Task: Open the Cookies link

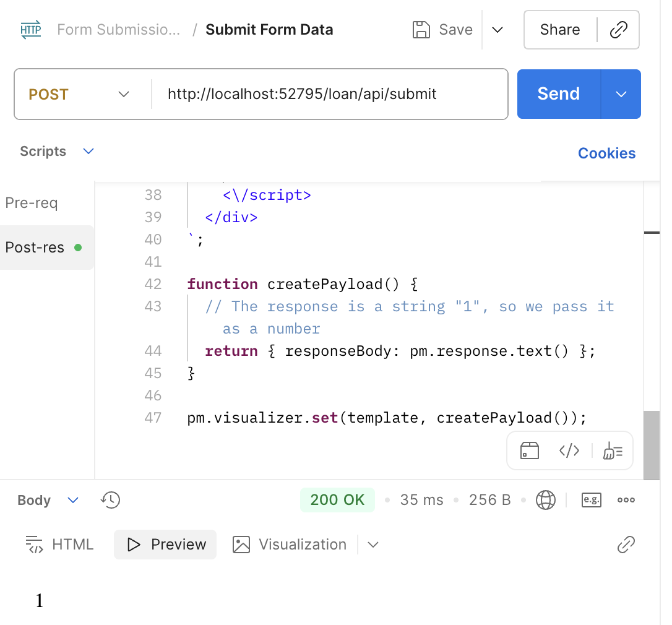Action: (606, 153)
